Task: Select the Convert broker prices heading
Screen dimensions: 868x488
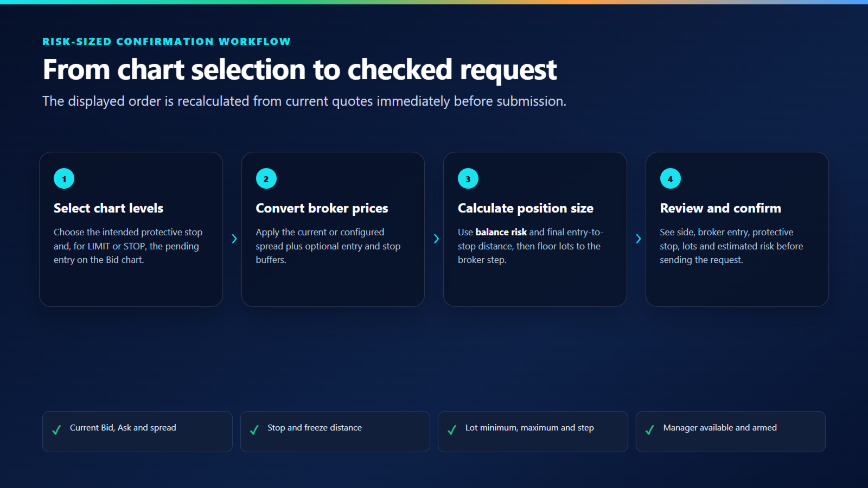Action: 322,208
